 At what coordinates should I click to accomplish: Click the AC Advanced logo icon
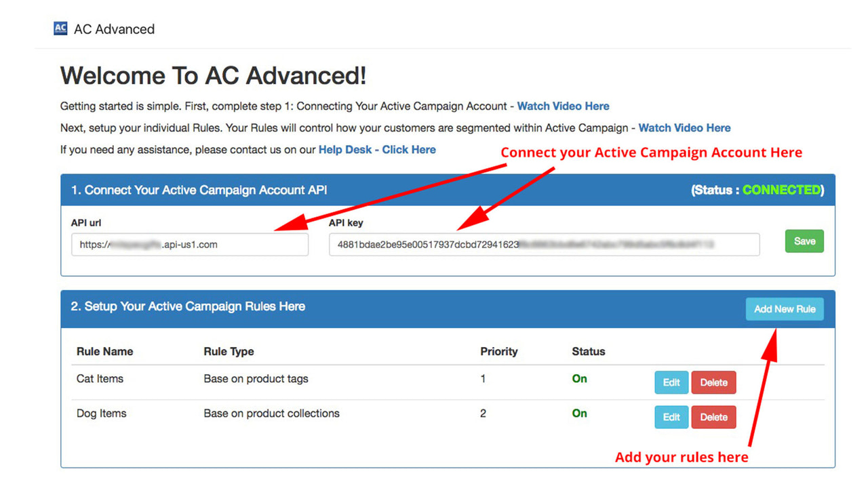click(x=61, y=28)
